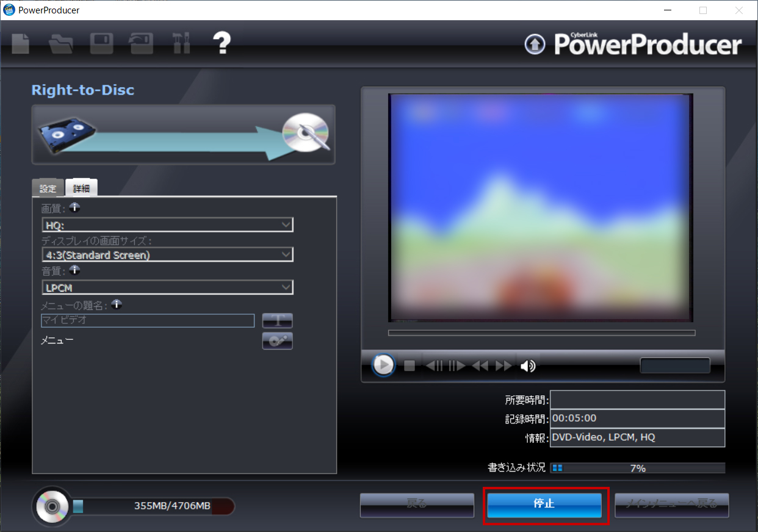Click the ディスプレイの画面サイズ label
The width and height of the screenshot is (758, 532).
[x=96, y=240]
